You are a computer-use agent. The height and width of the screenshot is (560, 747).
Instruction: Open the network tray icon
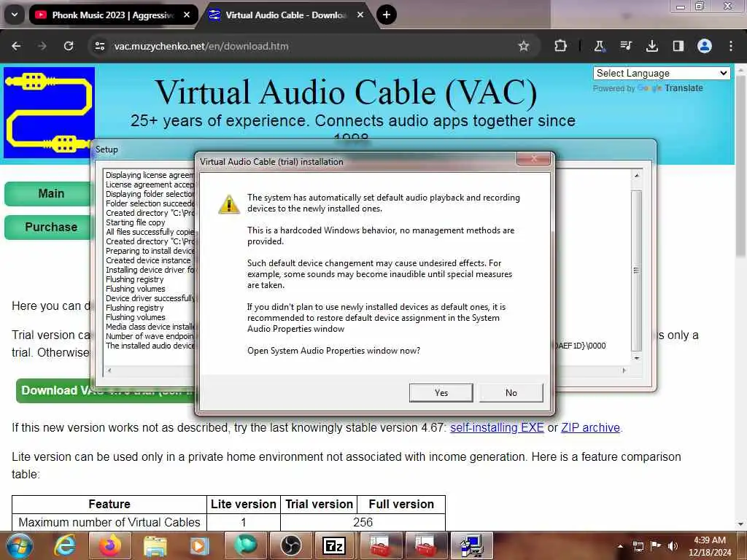point(638,546)
